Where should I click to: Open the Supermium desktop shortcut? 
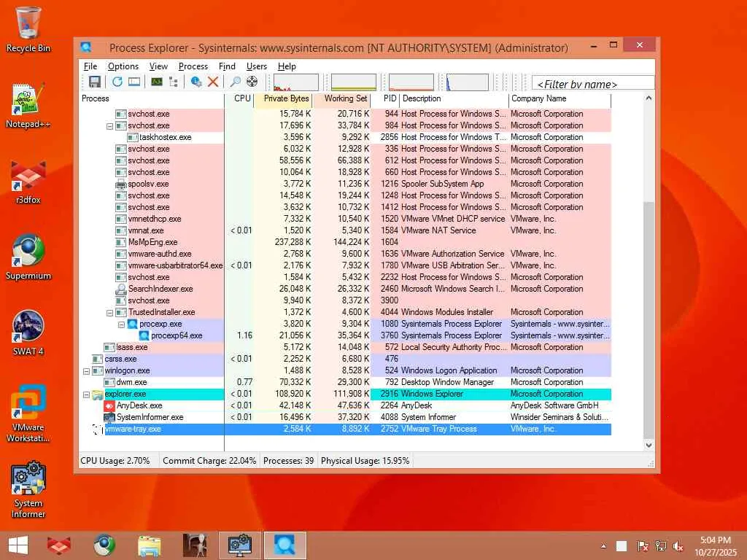point(28,257)
